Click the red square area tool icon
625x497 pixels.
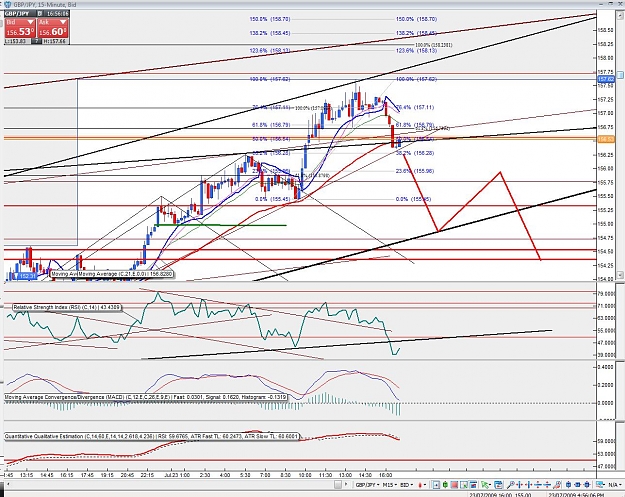[454, 485]
